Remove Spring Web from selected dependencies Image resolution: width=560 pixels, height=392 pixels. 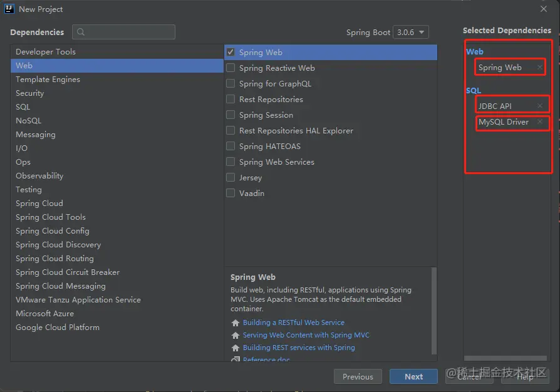tap(540, 67)
